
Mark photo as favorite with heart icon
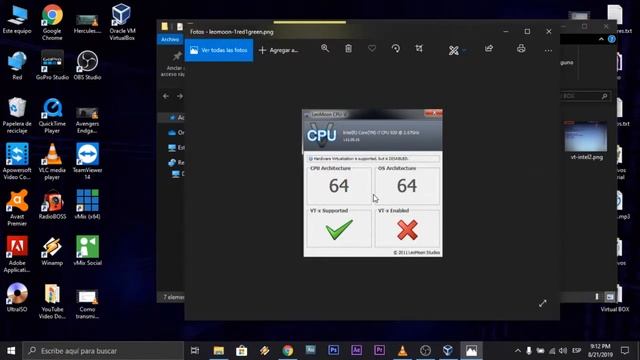pos(372,49)
